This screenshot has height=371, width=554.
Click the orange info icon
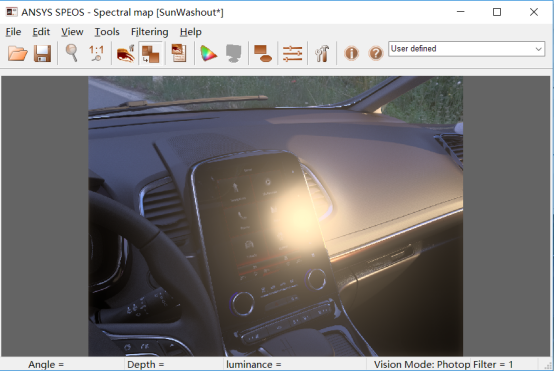(351, 53)
